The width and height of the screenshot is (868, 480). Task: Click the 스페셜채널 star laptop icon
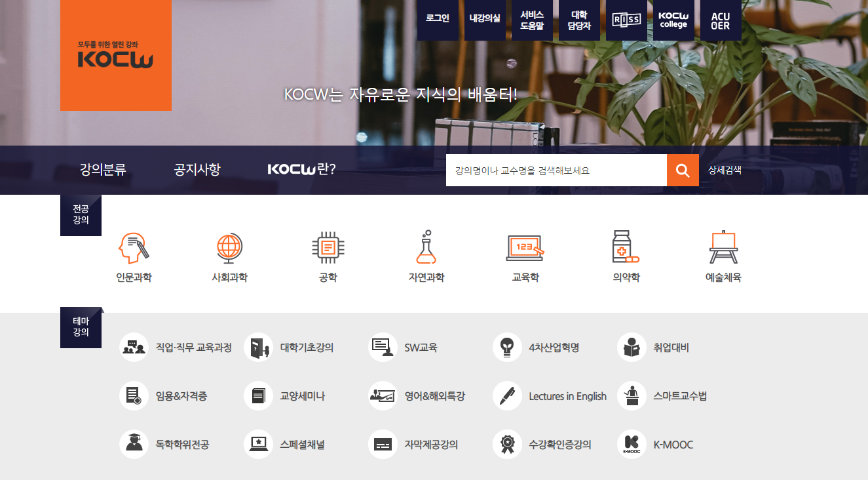[258, 445]
